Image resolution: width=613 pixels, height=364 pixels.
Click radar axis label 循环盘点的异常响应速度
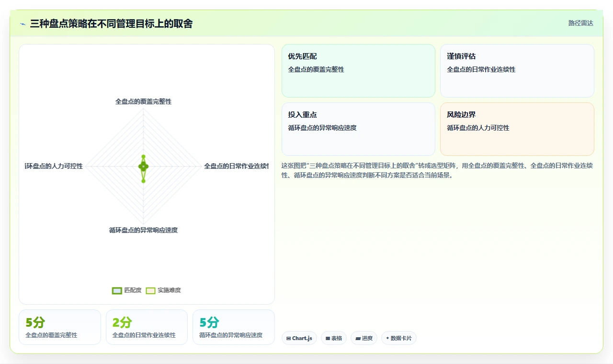143,230
